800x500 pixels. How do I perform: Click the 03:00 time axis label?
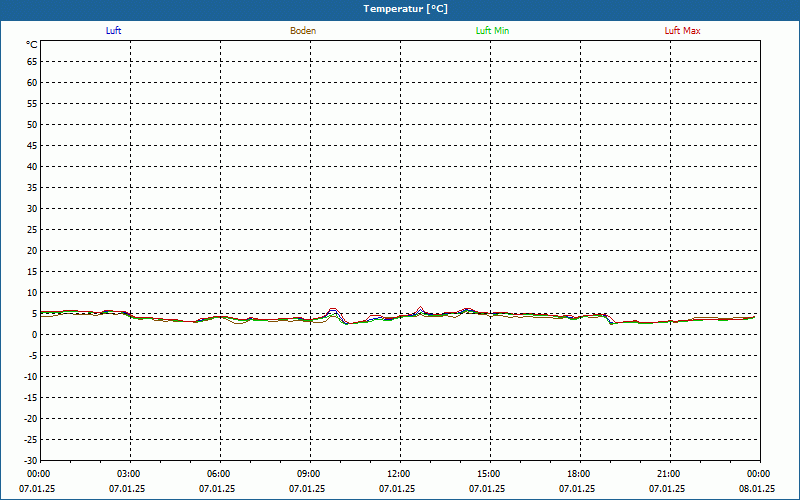coord(129,474)
